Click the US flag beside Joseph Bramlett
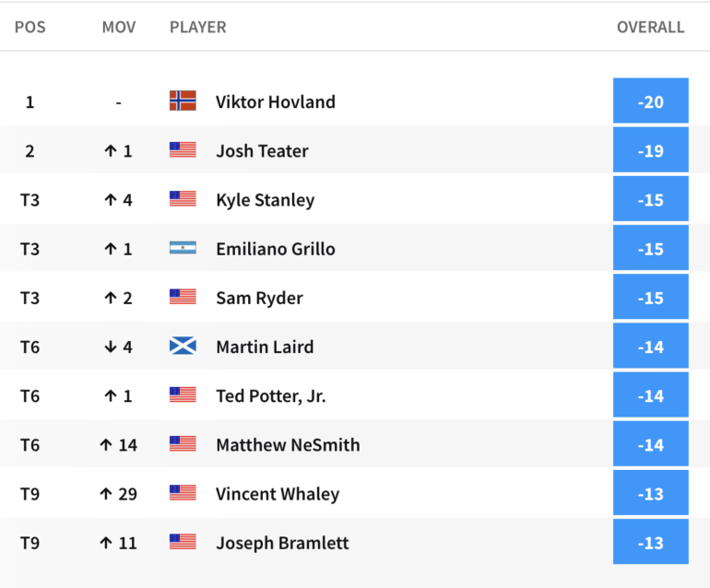The width and height of the screenshot is (710, 588). (x=183, y=541)
